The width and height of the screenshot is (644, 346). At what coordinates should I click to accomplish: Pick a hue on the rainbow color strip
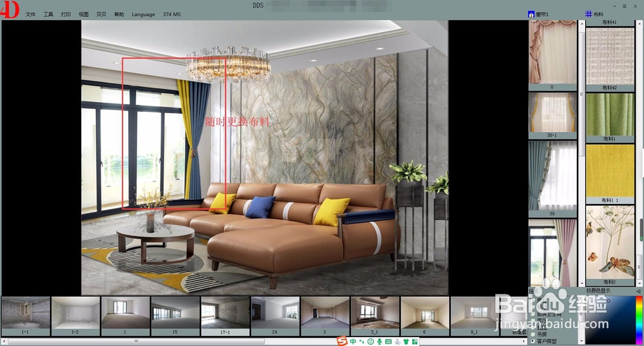tap(639, 320)
